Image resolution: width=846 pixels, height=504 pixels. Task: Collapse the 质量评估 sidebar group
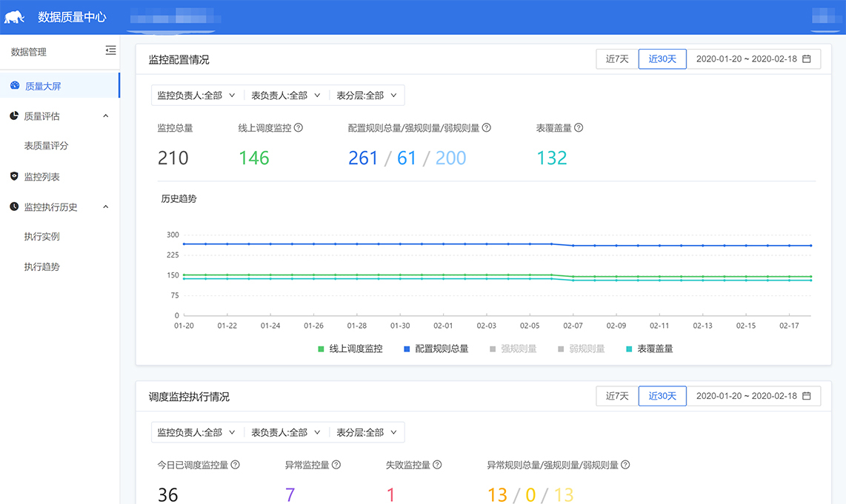pyautogui.click(x=105, y=116)
